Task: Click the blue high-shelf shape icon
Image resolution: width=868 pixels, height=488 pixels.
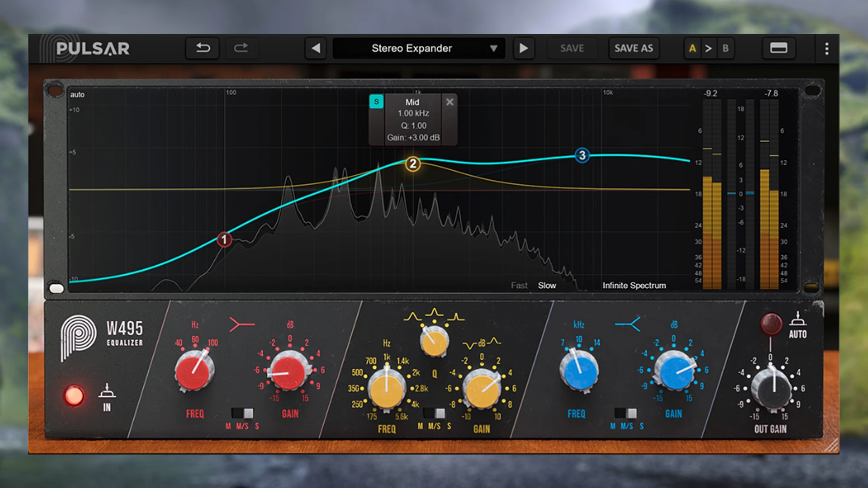Action: [x=627, y=324]
